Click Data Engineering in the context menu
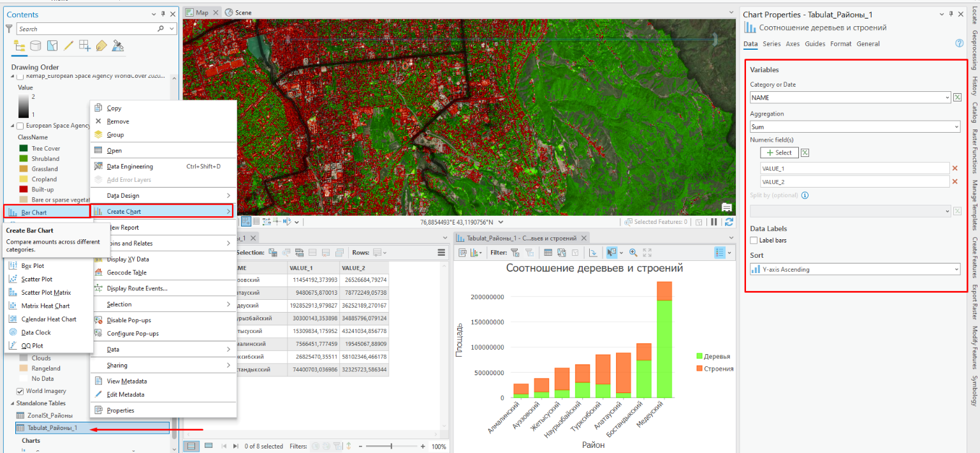 coord(130,167)
